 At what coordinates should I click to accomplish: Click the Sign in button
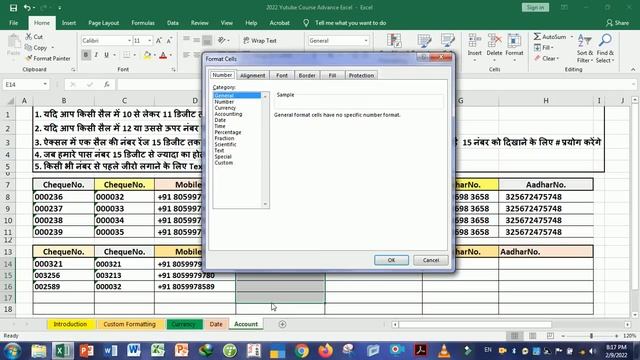[x=535, y=7]
